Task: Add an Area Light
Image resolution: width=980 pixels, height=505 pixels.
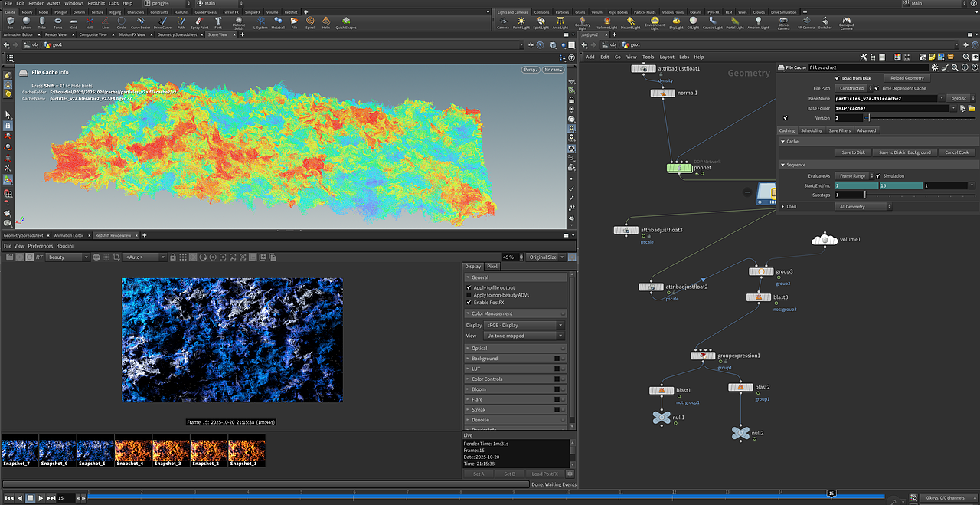Action: [x=560, y=23]
